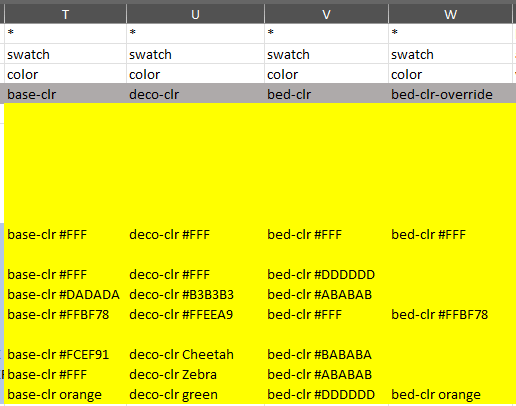
Task: Select the cell containing deco-clr #FFEEA9
Action: [195, 314]
